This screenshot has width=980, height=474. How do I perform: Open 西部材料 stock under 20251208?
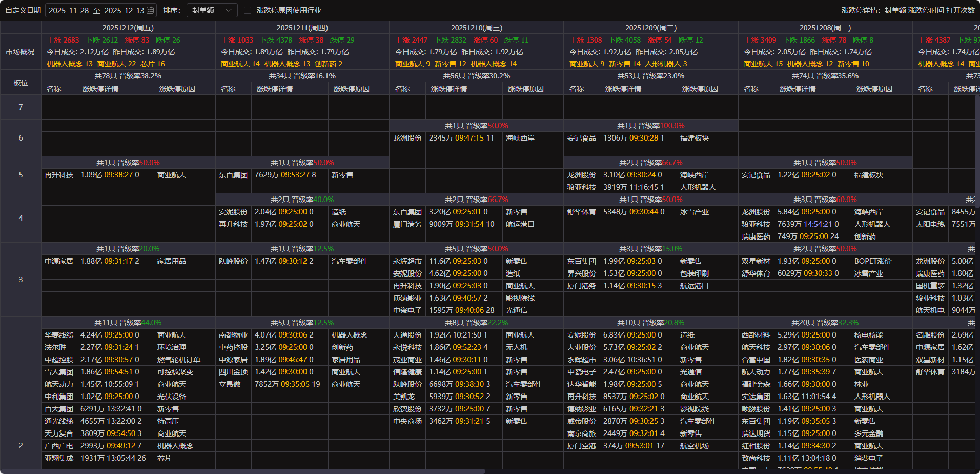[x=756, y=335]
